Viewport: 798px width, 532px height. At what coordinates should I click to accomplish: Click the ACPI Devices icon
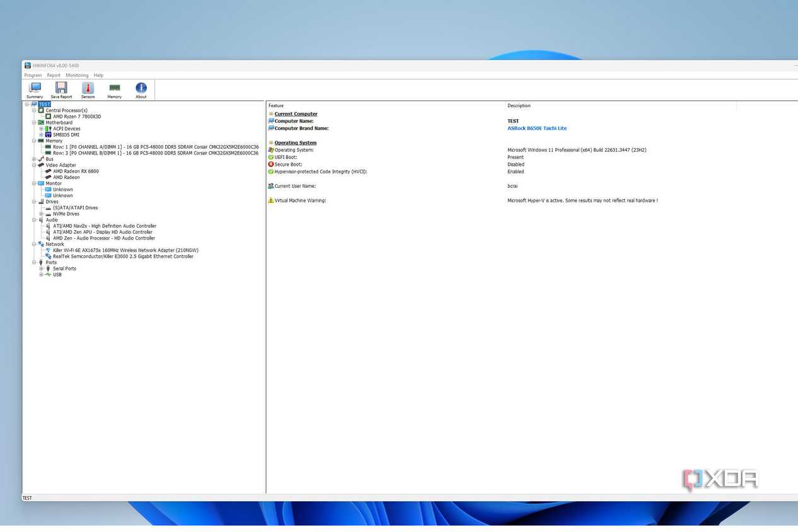(49, 129)
